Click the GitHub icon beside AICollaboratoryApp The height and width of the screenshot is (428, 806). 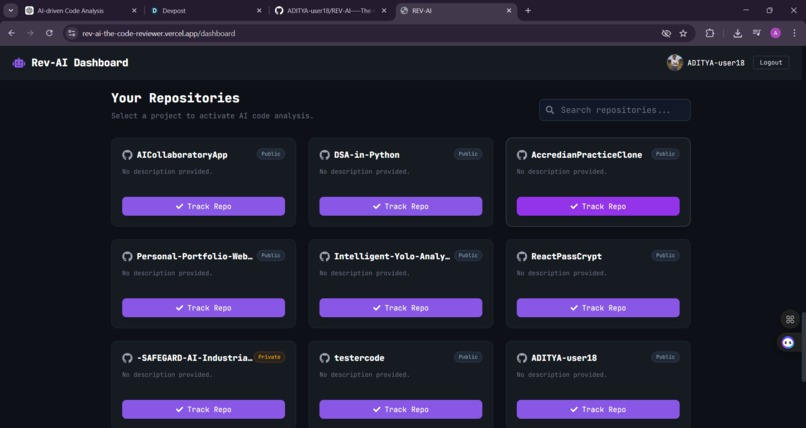click(x=127, y=155)
